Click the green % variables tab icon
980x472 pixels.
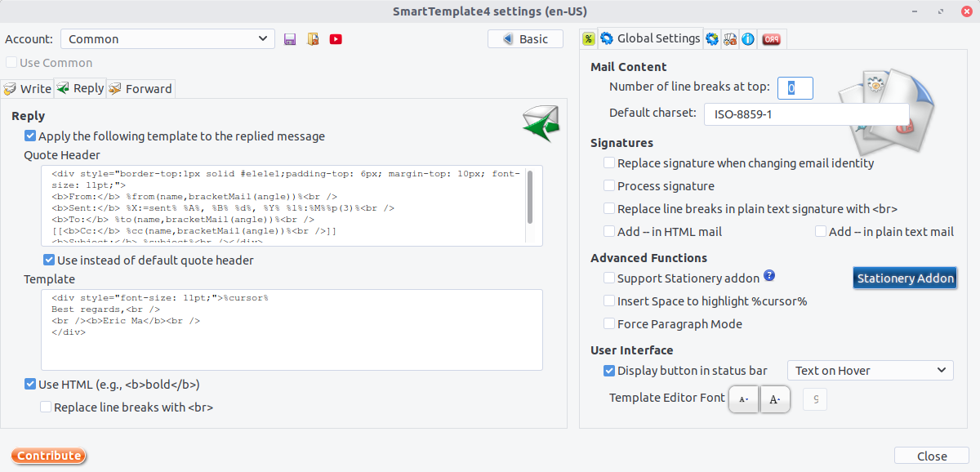[x=588, y=38]
